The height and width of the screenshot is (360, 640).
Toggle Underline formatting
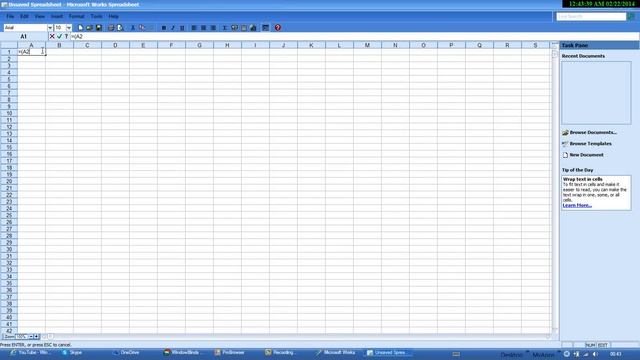182,28
